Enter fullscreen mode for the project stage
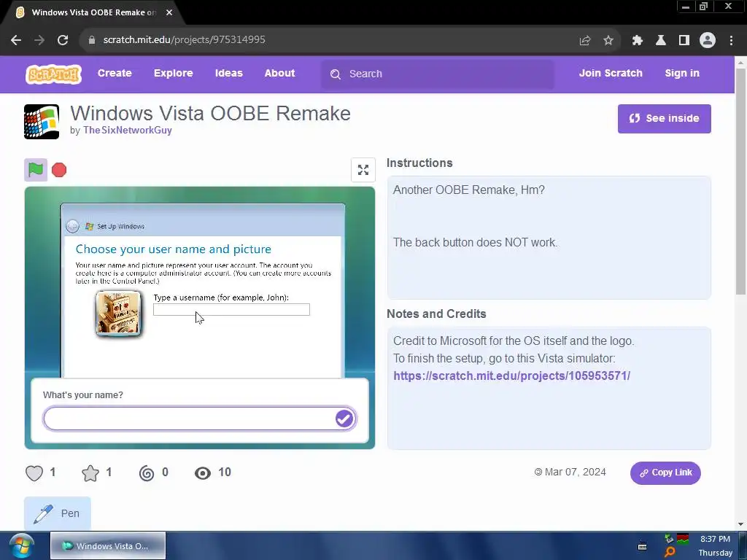 tap(363, 170)
